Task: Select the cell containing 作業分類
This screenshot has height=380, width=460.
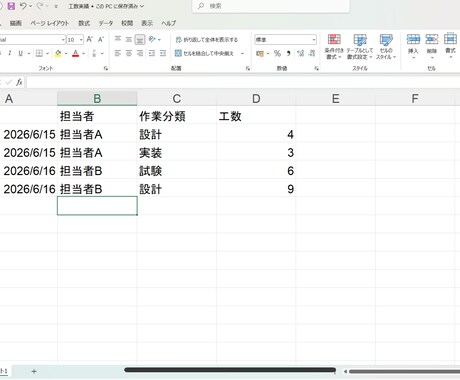Action: tap(177, 116)
